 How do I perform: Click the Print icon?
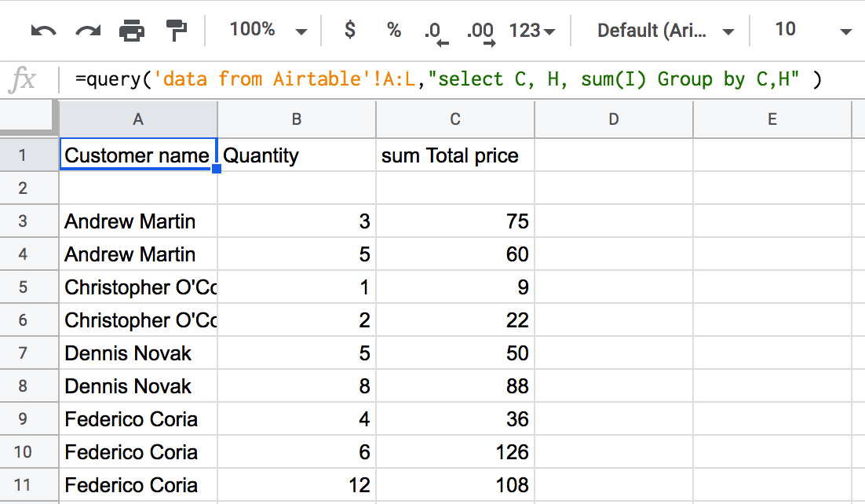pyautogui.click(x=132, y=31)
